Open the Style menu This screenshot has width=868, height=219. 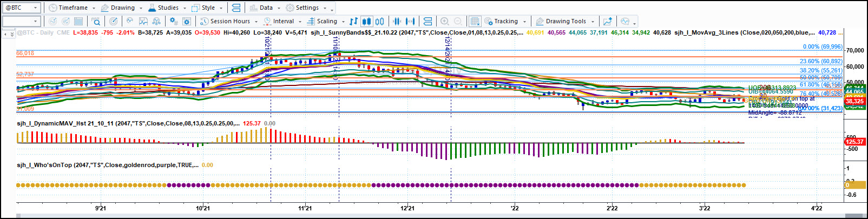207,8
